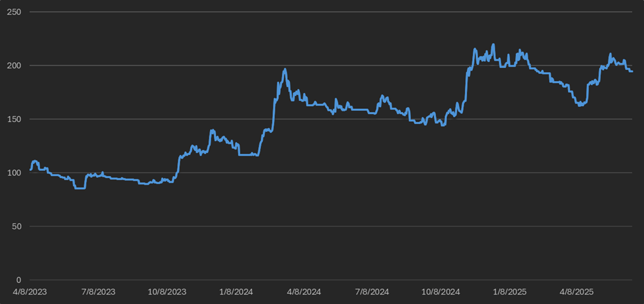Click the 10/8/2023 date label

click(x=167, y=292)
